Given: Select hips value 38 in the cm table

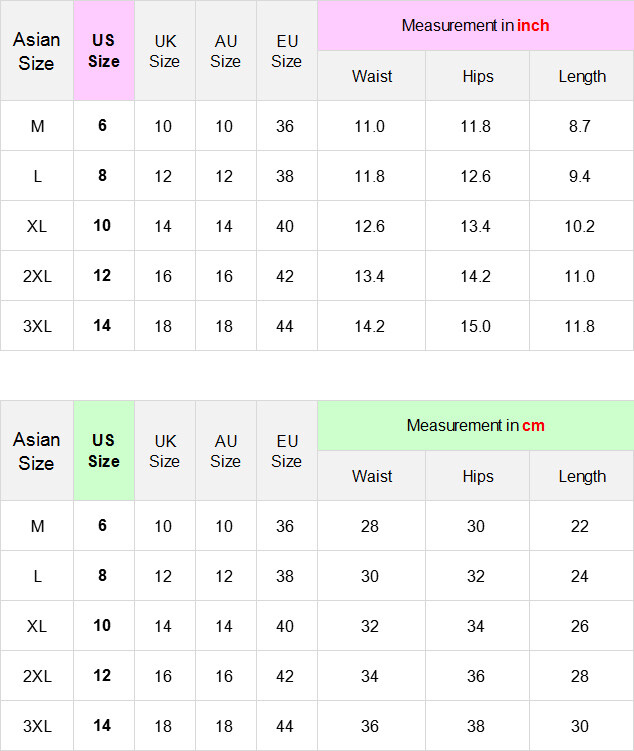Looking at the screenshot, I should [x=476, y=726].
